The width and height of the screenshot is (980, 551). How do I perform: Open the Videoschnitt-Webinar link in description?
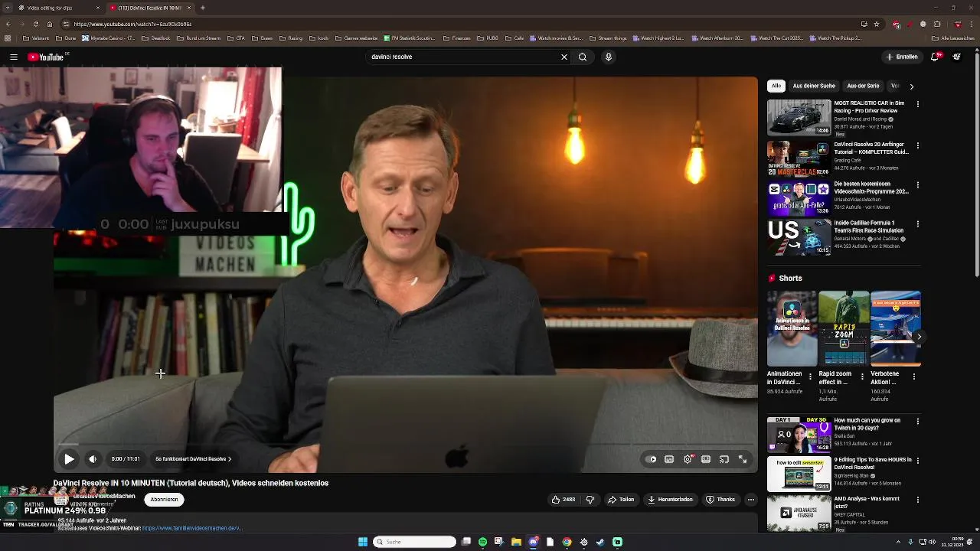[192, 528]
